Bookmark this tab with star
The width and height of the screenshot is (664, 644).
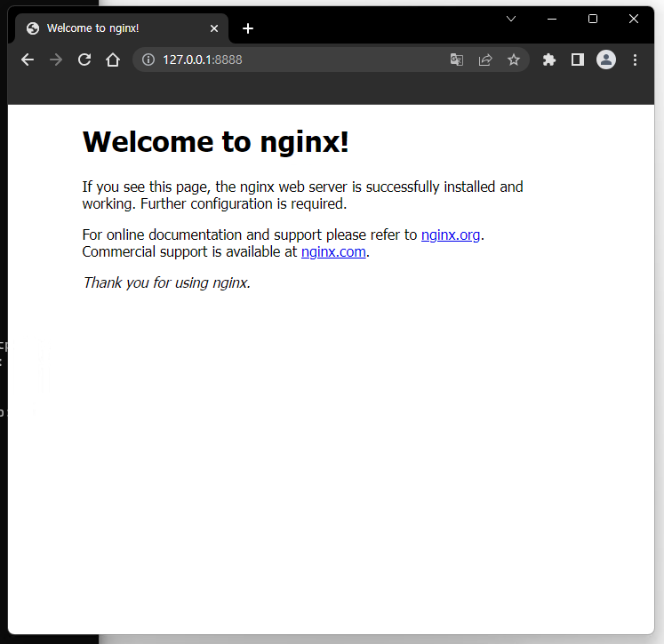(514, 60)
